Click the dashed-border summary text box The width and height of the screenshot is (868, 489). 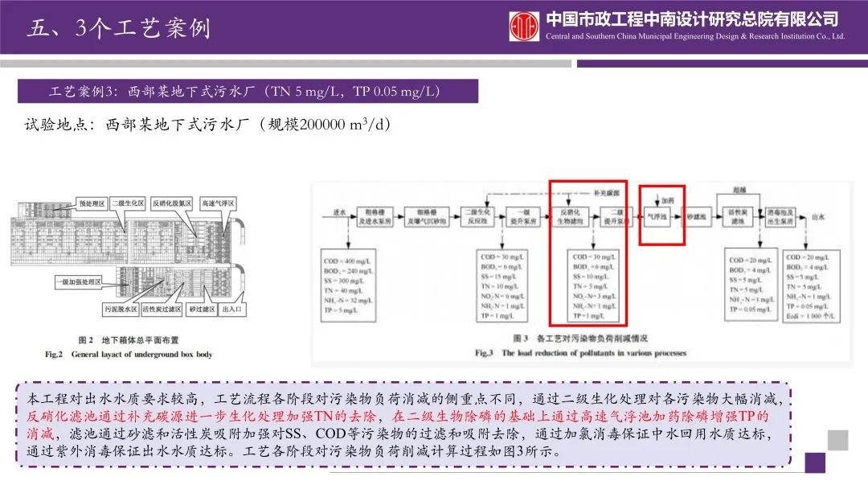click(x=402, y=424)
